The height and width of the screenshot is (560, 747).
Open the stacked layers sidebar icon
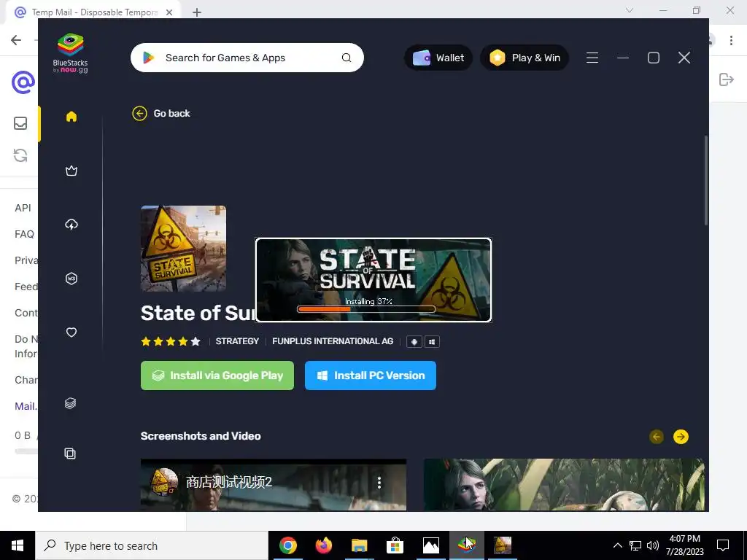click(x=71, y=403)
